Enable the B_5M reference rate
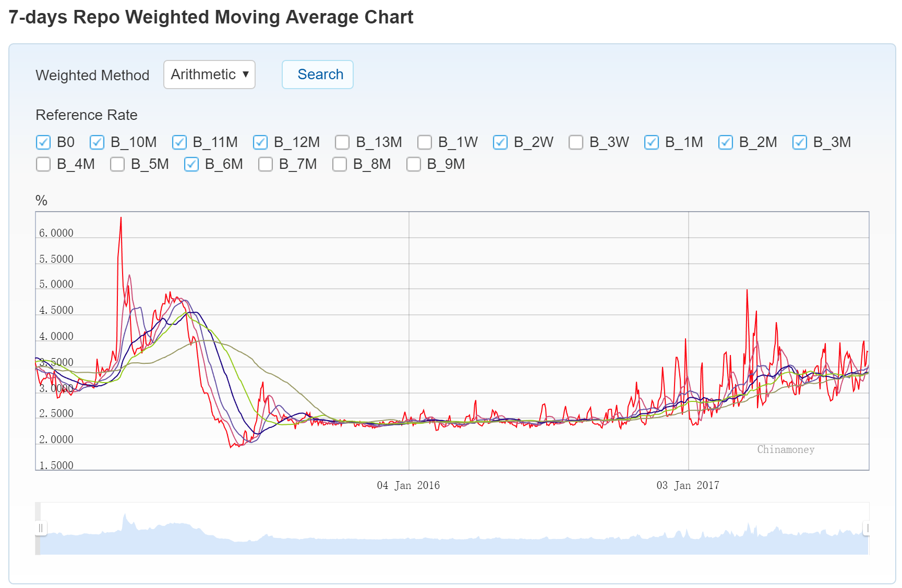 click(x=117, y=164)
